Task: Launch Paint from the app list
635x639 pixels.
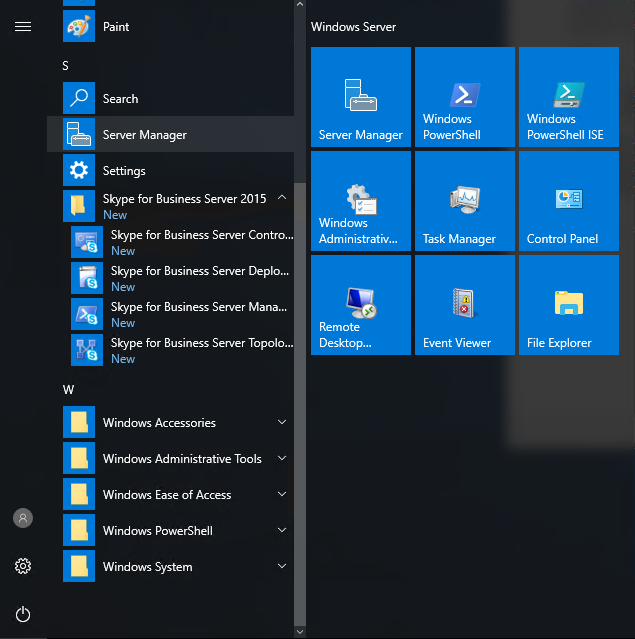Action: pyautogui.click(x=170, y=26)
